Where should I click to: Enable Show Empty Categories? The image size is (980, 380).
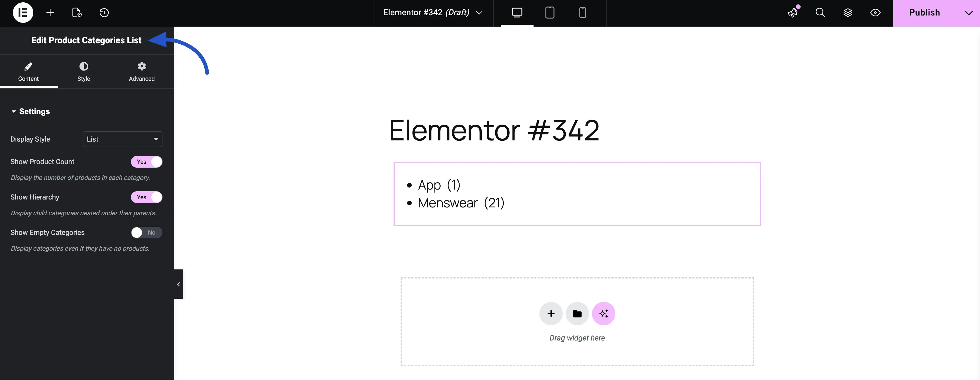click(x=146, y=232)
